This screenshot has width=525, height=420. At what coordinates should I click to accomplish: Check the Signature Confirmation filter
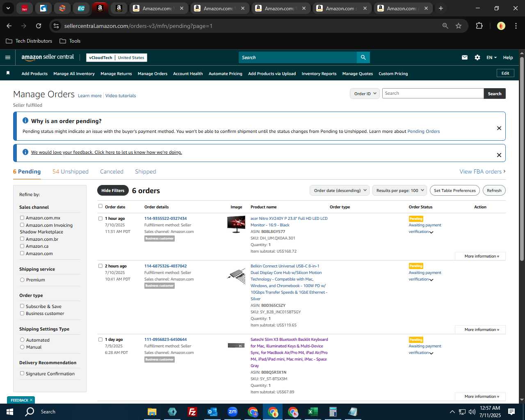click(x=22, y=373)
